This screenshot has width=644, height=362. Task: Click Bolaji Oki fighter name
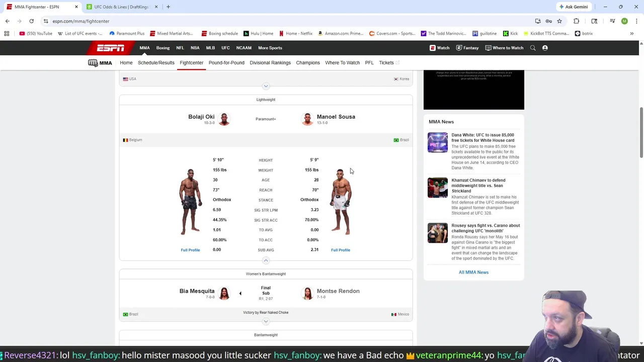[201, 117]
